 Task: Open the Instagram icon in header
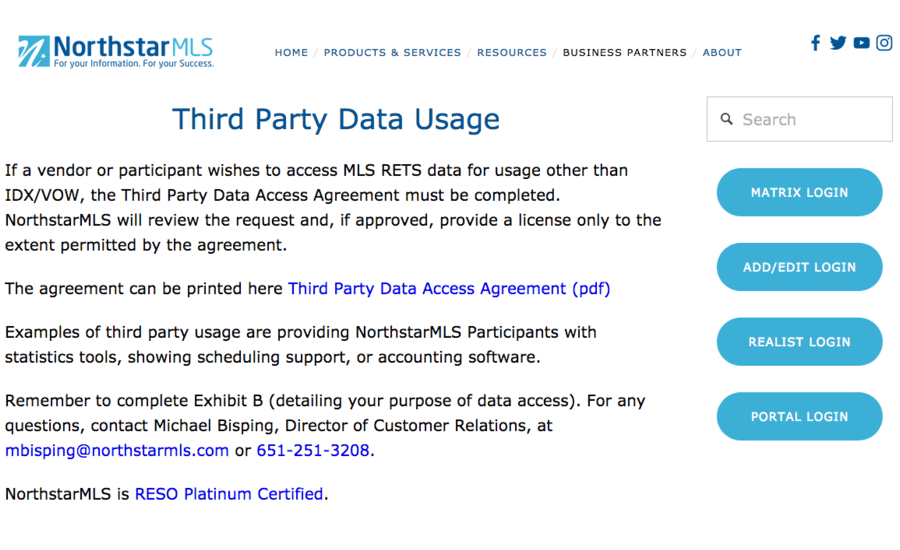point(884,42)
